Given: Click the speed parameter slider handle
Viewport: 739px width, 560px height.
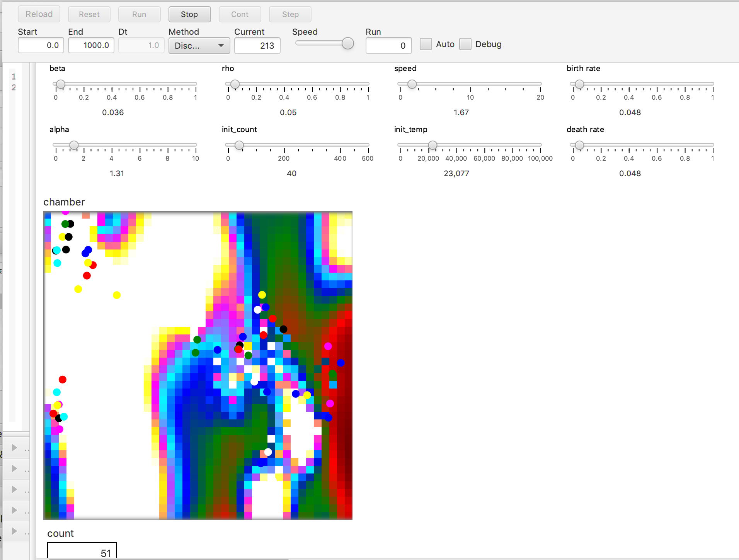Looking at the screenshot, I should pos(412,84).
